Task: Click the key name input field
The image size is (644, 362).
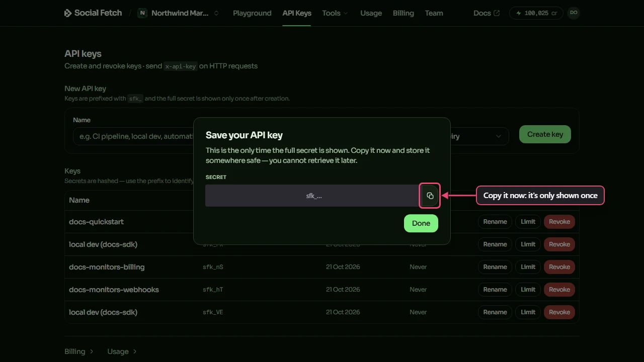Action: point(133,136)
